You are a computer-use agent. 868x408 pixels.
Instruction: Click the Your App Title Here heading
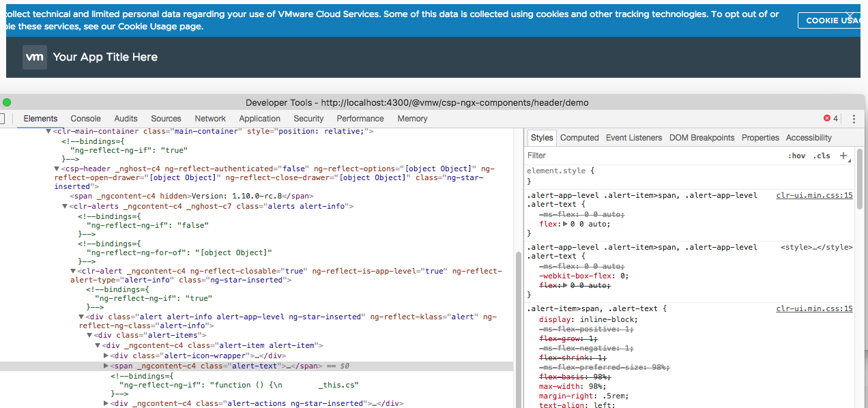point(105,57)
